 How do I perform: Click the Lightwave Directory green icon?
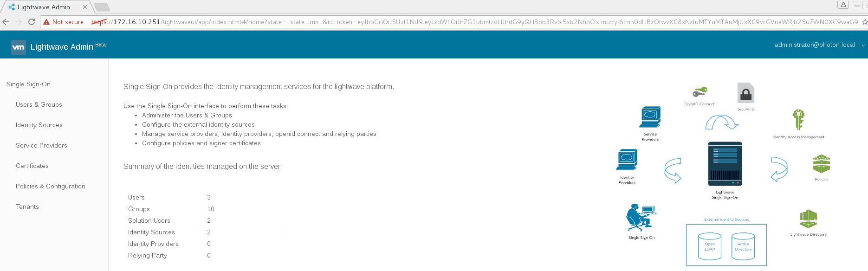pos(809,219)
